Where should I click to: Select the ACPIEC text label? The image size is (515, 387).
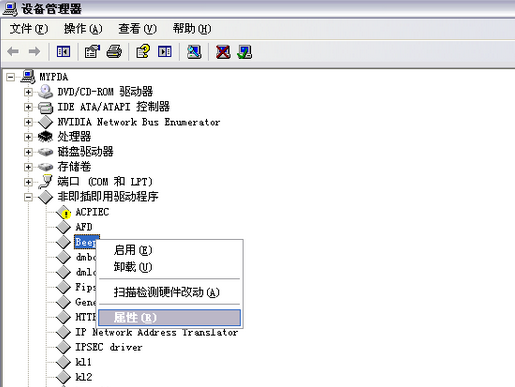point(92,212)
